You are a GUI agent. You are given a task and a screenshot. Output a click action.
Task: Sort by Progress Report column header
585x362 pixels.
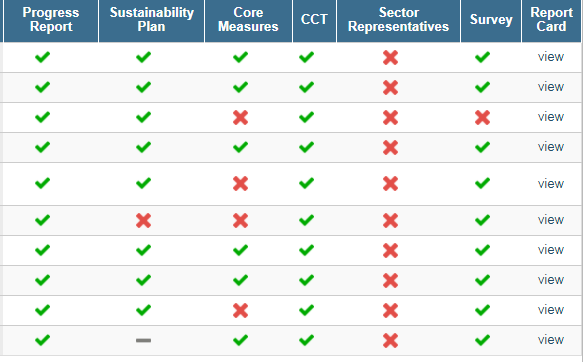51,19
